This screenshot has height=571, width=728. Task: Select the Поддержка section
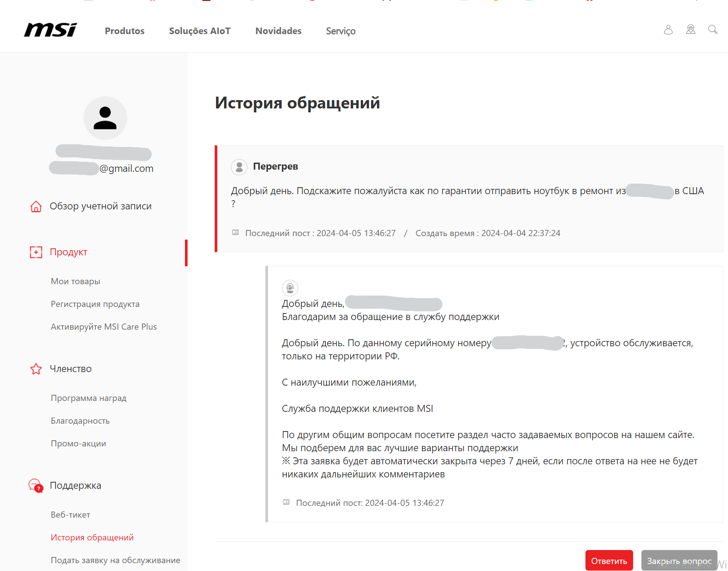click(76, 486)
